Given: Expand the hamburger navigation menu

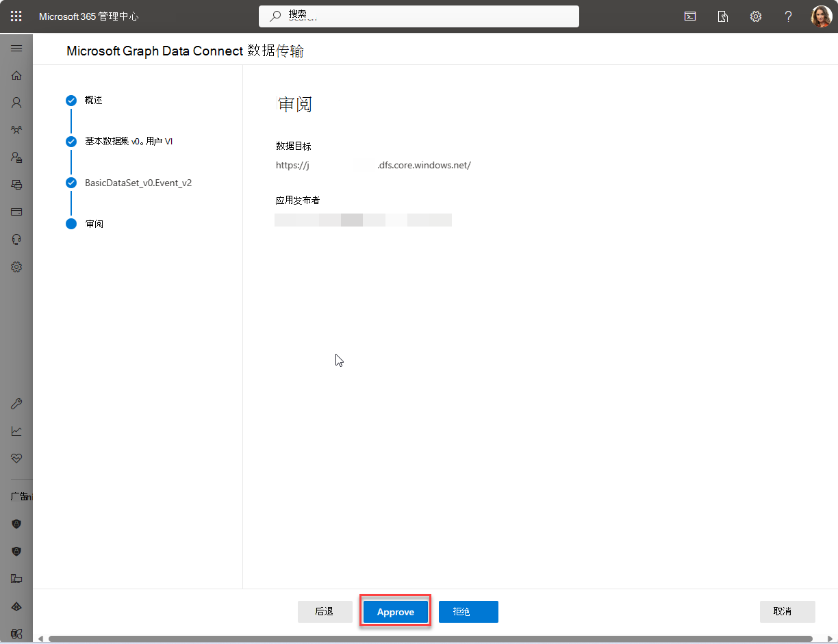Looking at the screenshot, I should pyautogui.click(x=16, y=49).
